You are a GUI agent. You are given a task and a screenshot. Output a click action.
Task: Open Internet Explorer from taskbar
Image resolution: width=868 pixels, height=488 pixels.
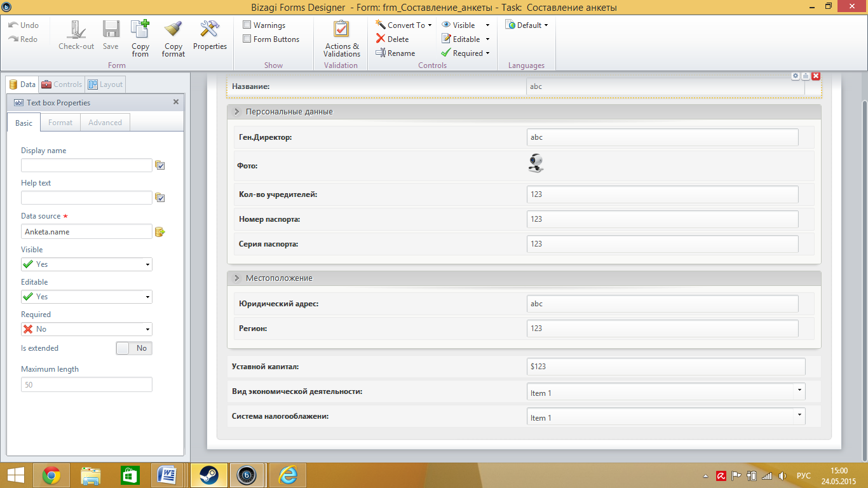click(288, 475)
